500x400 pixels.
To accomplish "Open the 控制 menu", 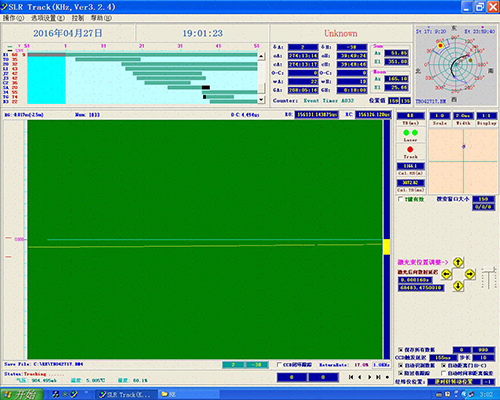I will click(78, 18).
